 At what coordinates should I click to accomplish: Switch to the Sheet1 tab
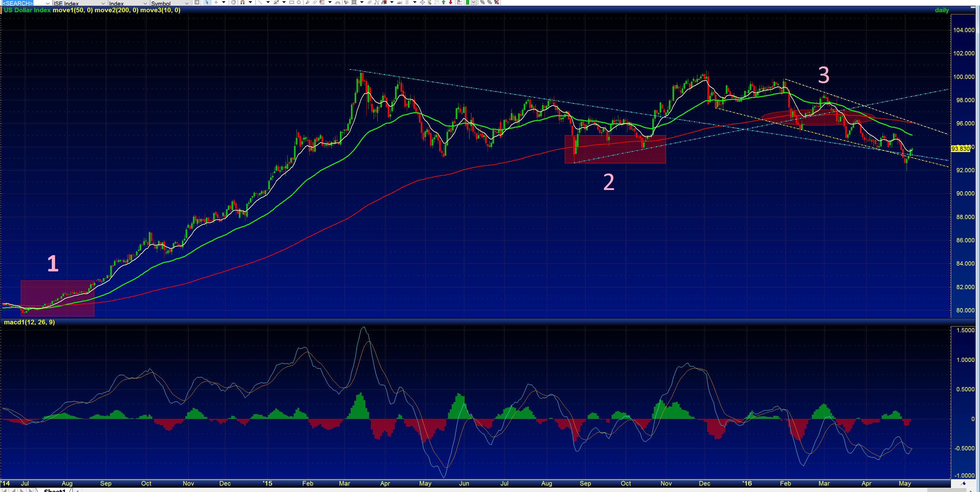click(x=55, y=490)
